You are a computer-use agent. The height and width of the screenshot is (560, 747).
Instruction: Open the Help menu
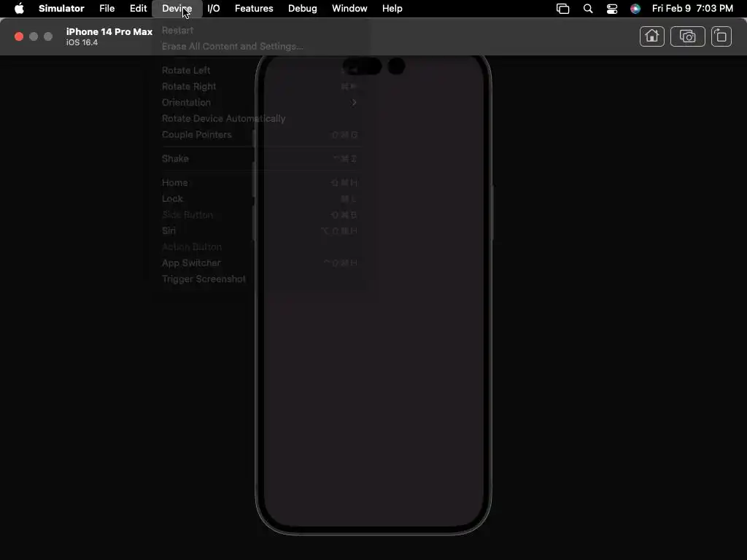tap(392, 9)
